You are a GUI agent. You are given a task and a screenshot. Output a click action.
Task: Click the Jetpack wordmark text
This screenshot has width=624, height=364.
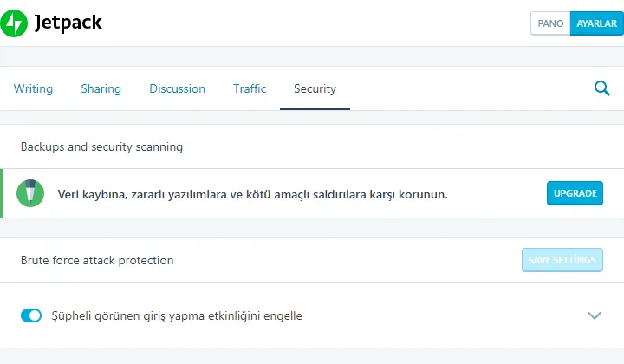click(68, 23)
